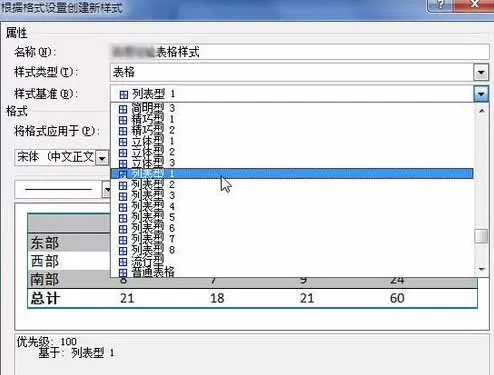This screenshot has height=375, width=494.
Task: Click the 样式类型 field showing 表格
Action: click(292, 72)
